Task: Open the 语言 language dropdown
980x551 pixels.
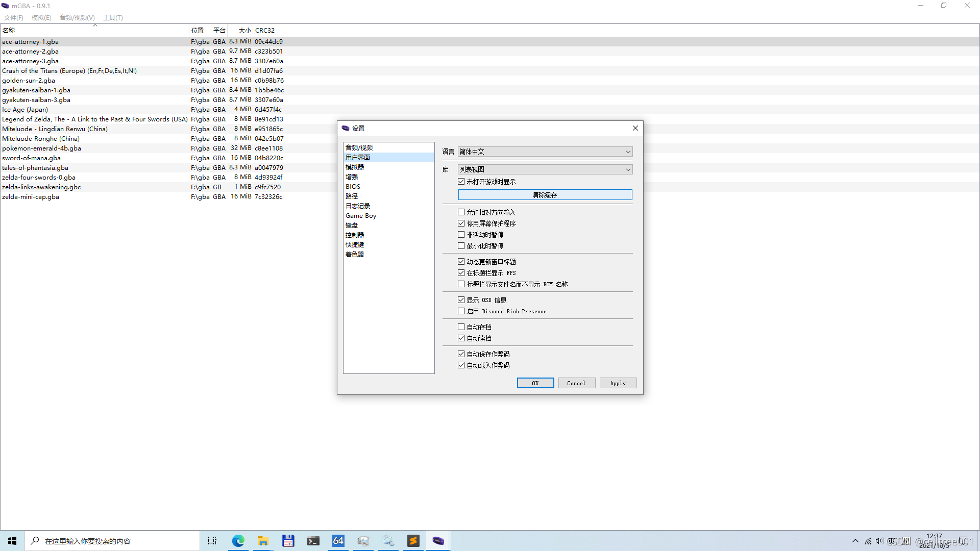Action: 545,152
